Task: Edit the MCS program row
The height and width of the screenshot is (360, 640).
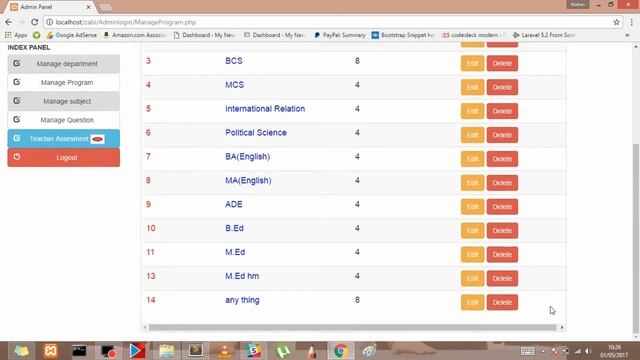Action: (472, 87)
